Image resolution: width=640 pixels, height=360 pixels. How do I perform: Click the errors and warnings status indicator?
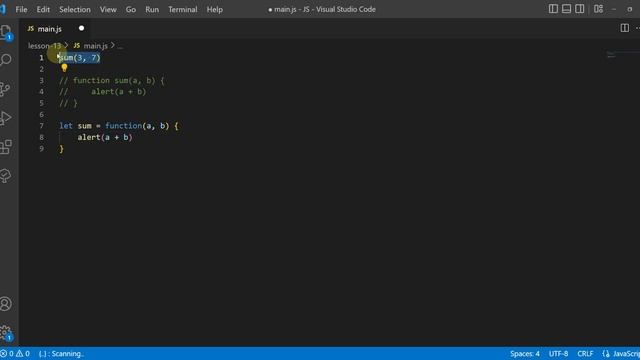coord(15,353)
